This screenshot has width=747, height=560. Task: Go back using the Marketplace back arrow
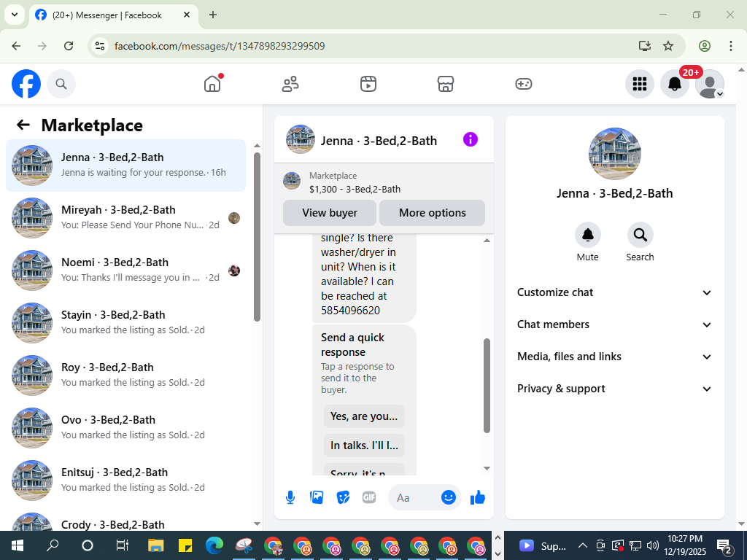23,125
